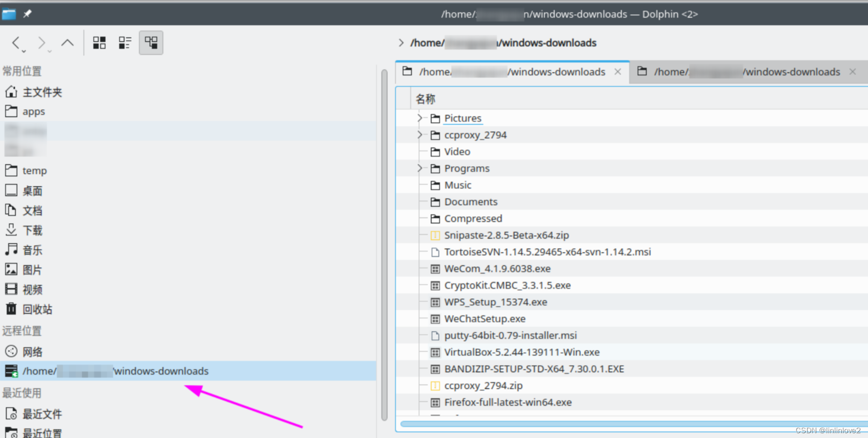868x438 pixels.
Task: Click the Places panel vertical scrollbar
Action: [384, 245]
